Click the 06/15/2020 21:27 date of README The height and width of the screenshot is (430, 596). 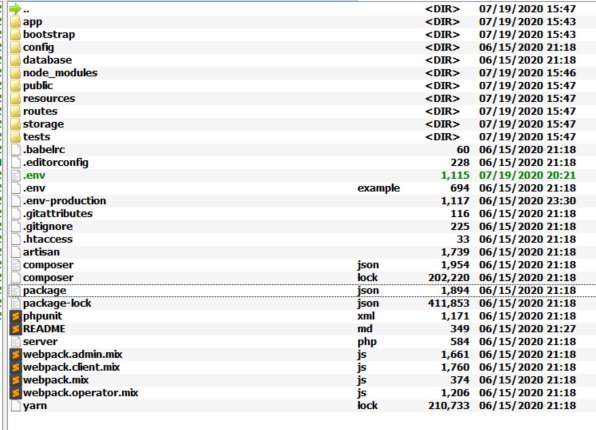[528, 329]
